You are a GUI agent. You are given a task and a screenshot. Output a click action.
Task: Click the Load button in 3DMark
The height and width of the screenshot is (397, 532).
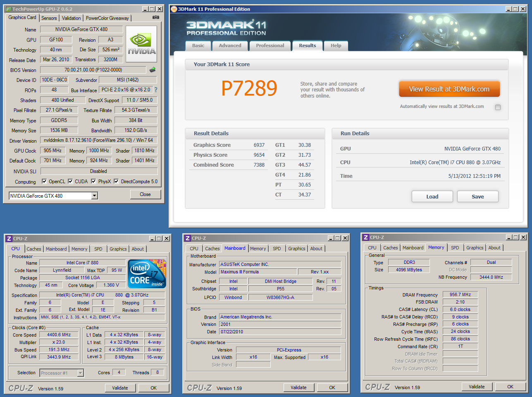coord(432,196)
